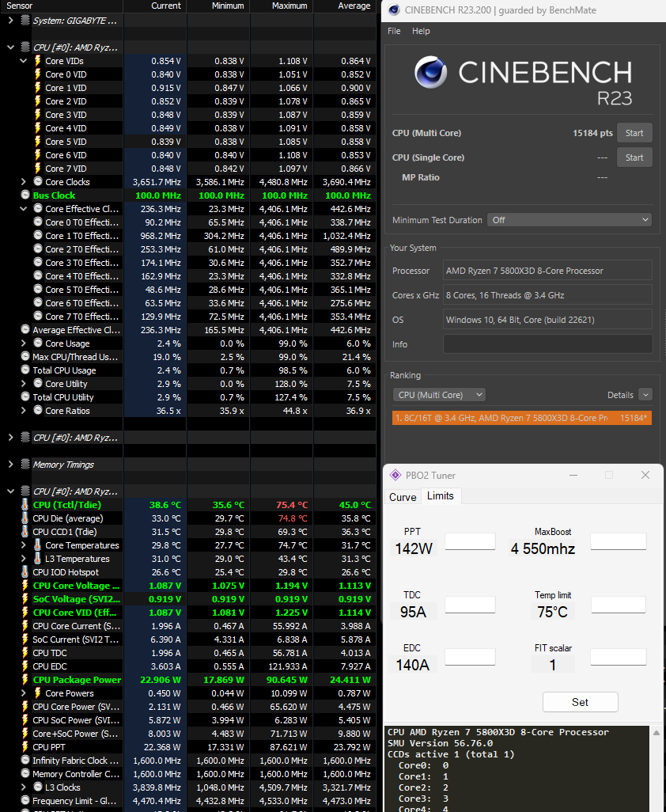Expand the Core Ratios row
Image resolution: width=666 pixels, height=812 pixels.
[23, 411]
